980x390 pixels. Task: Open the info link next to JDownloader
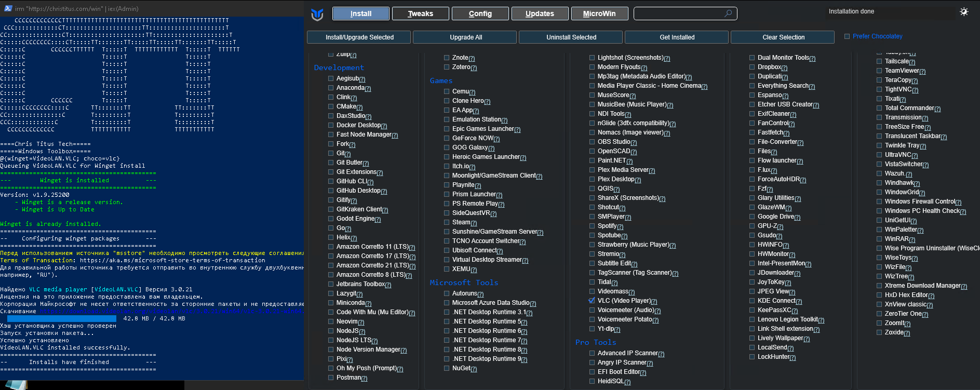[x=797, y=274]
